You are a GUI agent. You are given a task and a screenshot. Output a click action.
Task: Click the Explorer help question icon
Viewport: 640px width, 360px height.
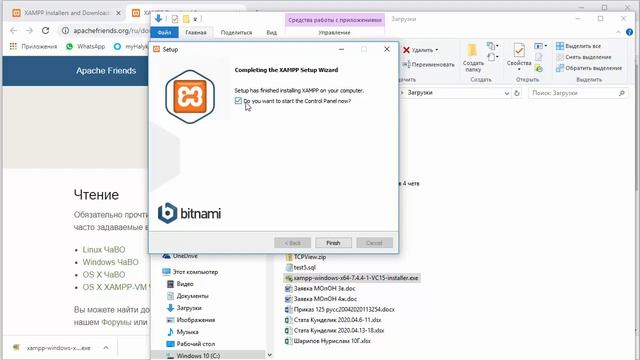click(629, 32)
